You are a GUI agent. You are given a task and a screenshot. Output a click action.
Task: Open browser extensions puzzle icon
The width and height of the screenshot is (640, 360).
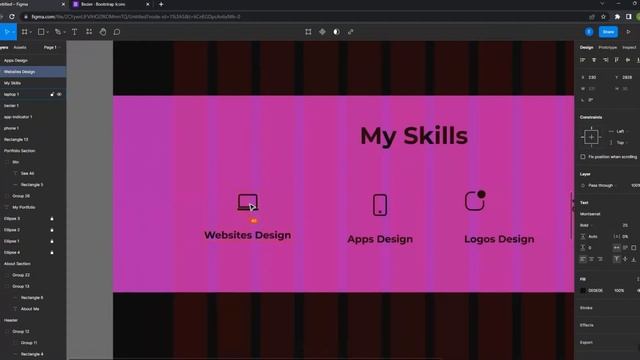[617, 17]
